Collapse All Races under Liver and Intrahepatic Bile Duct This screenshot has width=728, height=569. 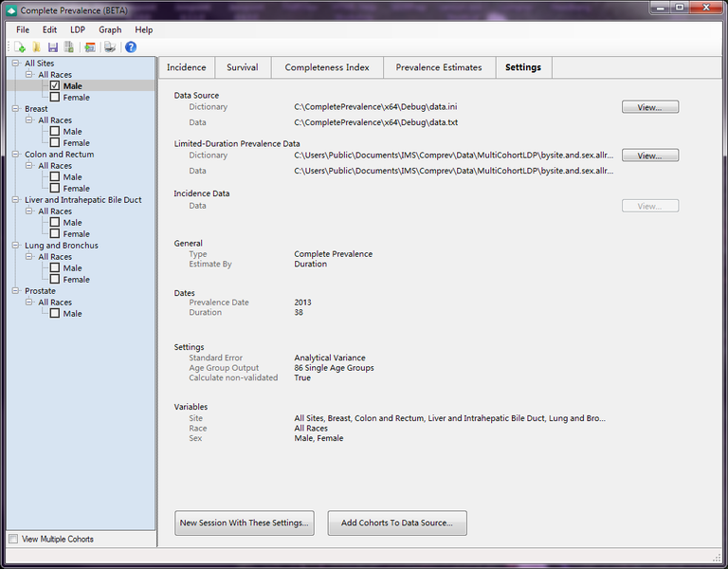(x=29, y=211)
